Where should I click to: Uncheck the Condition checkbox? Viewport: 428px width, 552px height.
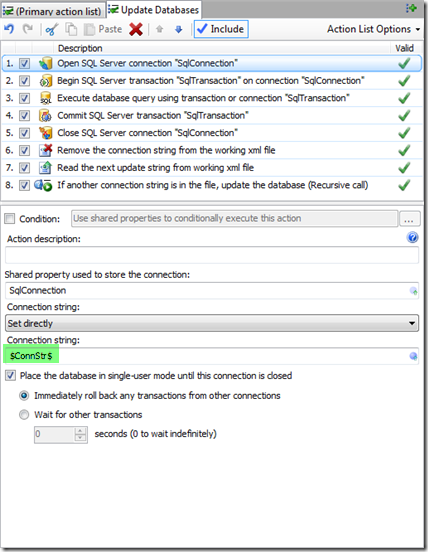[10, 219]
